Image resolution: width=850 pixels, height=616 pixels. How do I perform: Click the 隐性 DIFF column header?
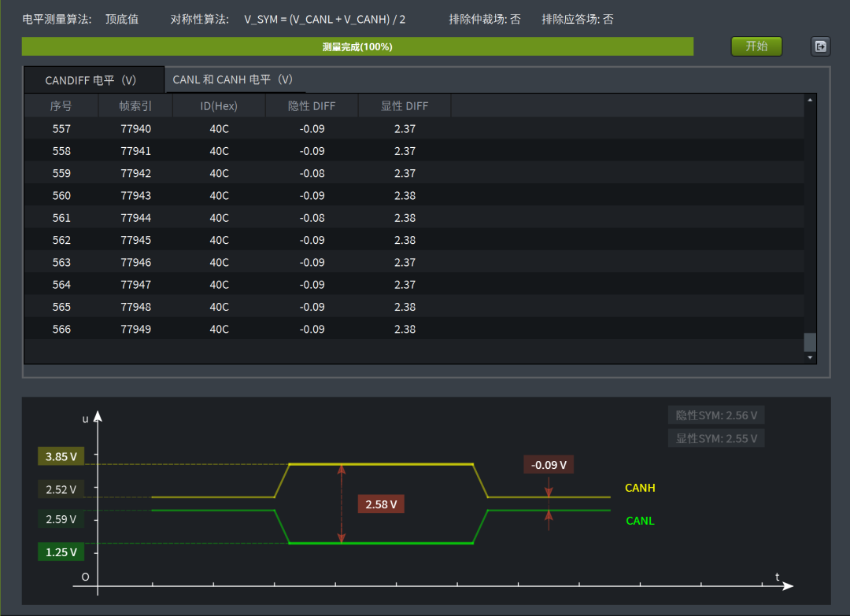pyautogui.click(x=312, y=105)
